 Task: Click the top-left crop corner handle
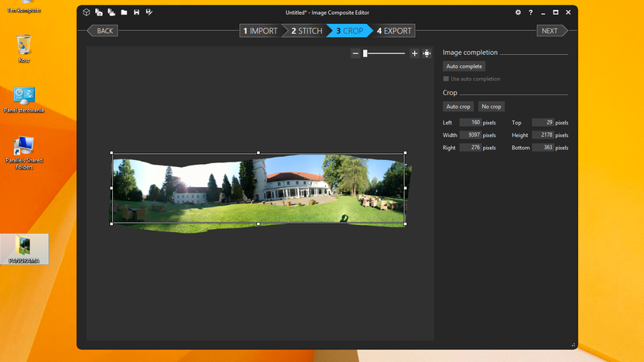pyautogui.click(x=111, y=152)
